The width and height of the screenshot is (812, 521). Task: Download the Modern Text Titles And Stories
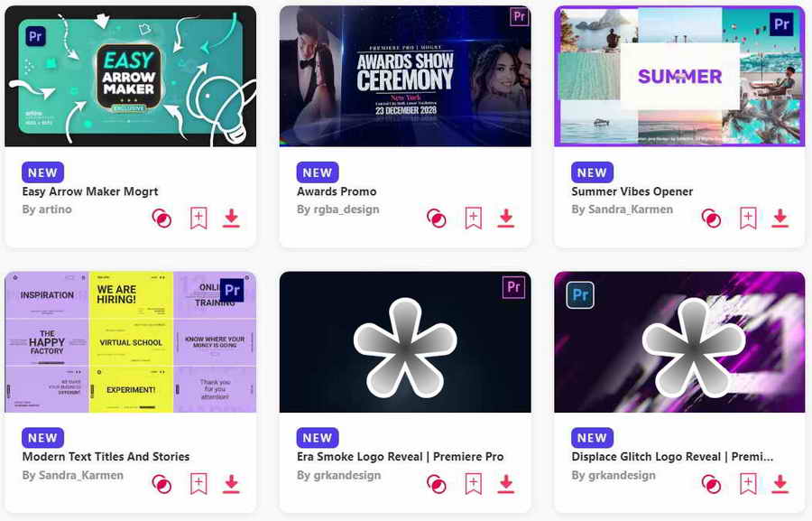[231, 484]
